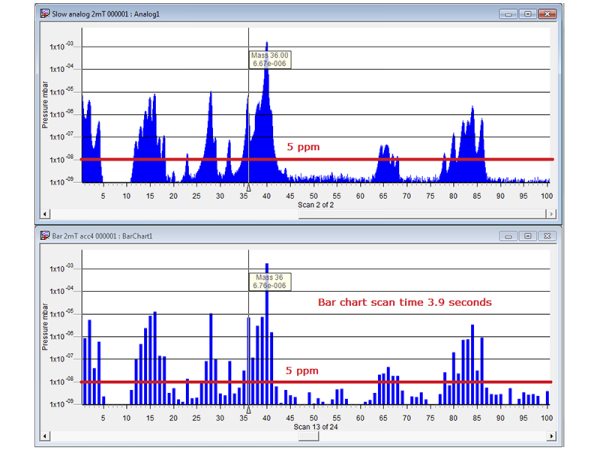Select the mass 36 cursor marker in BarChart1
600x450 pixels.
248,410
